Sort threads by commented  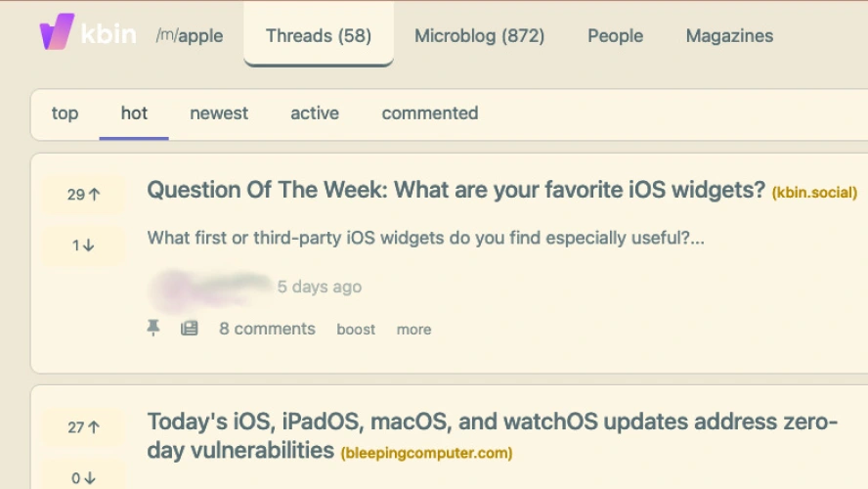(x=430, y=113)
